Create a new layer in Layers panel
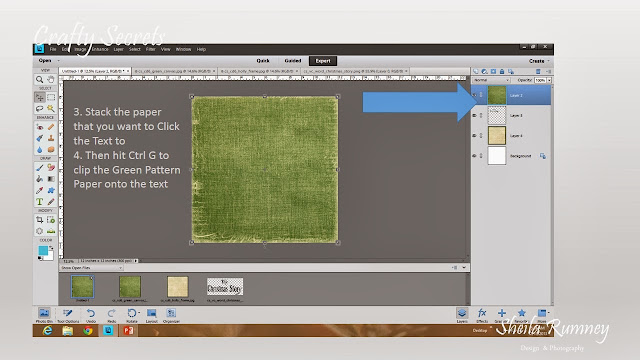 pos(476,71)
